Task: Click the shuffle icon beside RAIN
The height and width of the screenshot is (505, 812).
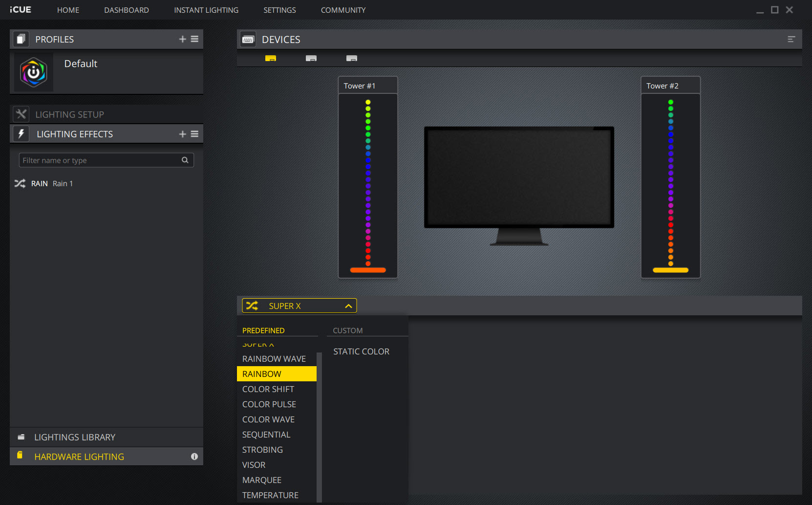Action: pos(20,183)
